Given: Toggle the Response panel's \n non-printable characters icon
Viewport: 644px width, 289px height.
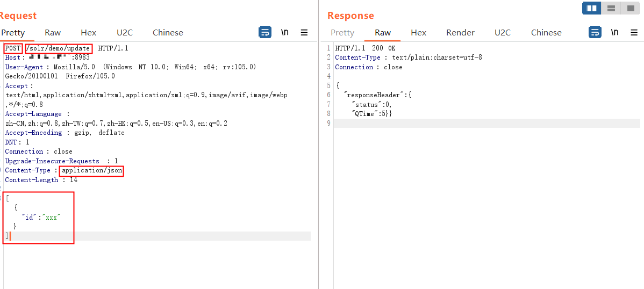Looking at the screenshot, I should (x=614, y=32).
